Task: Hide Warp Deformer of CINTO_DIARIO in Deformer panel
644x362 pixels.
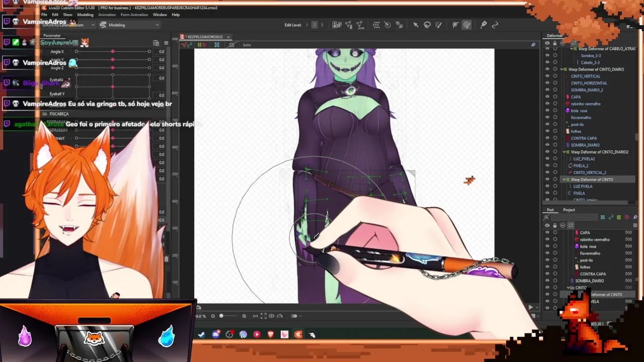Action: (547, 69)
